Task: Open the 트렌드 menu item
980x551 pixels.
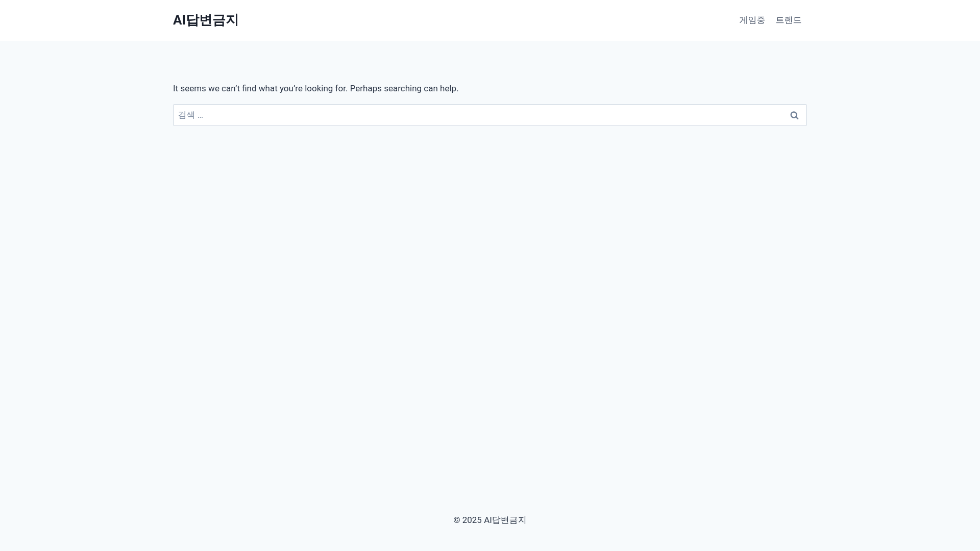Action: click(x=789, y=20)
